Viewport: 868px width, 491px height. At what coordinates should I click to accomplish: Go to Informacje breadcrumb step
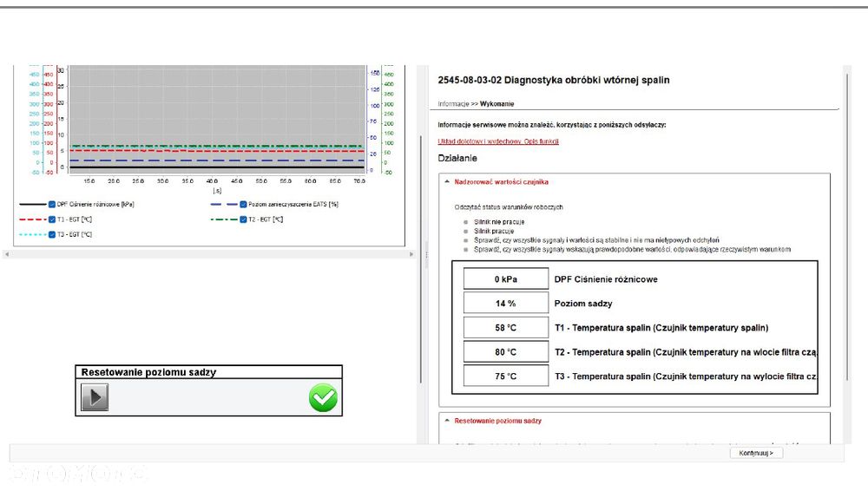[x=453, y=104]
